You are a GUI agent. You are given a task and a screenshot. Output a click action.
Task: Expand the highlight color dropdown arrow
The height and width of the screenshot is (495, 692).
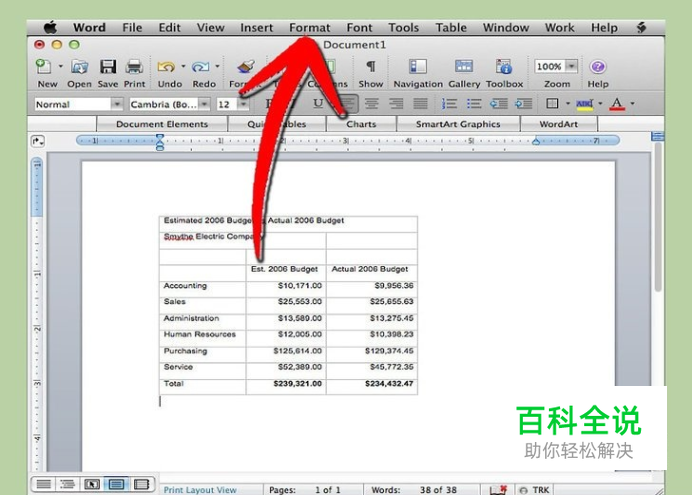point(600,104)
